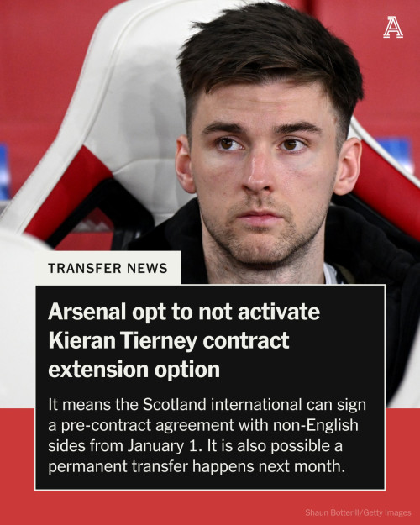420x525 pixels.
Task: Click the red seat padding on right side
Action: tap(389, 187)
